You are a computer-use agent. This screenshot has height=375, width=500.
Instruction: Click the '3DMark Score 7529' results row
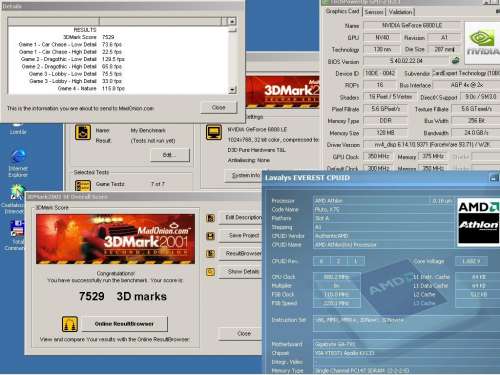coord(89,37)
